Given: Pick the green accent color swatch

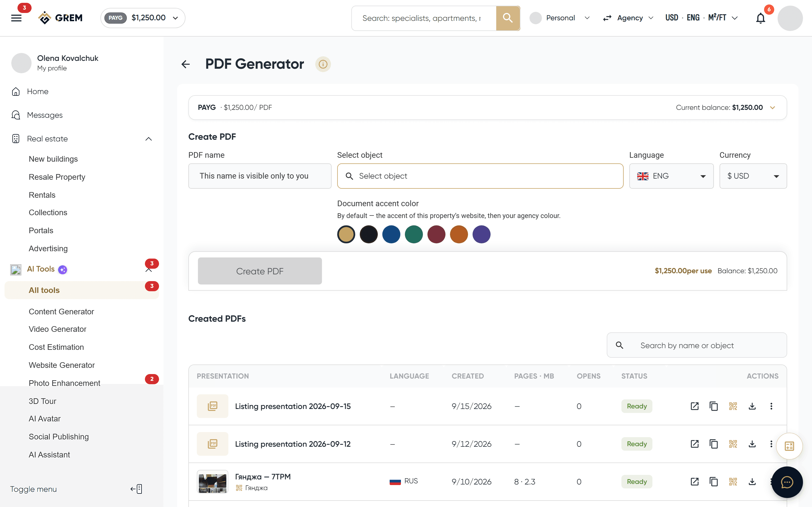Looking at the screenshot, I should click(413, 234).
